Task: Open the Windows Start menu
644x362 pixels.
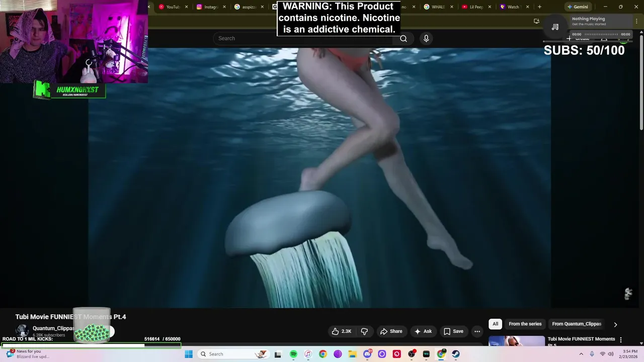Action: coord(189,354)
